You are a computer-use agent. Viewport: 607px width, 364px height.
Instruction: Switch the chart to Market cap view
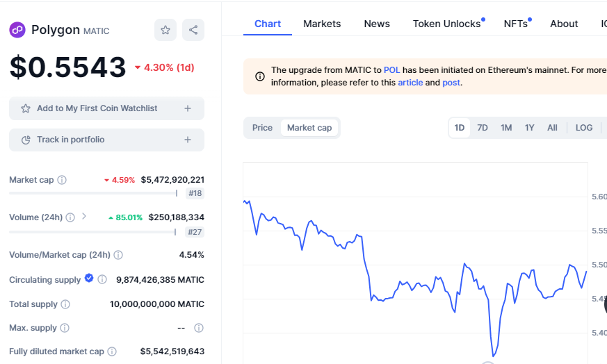click(309, 128)
